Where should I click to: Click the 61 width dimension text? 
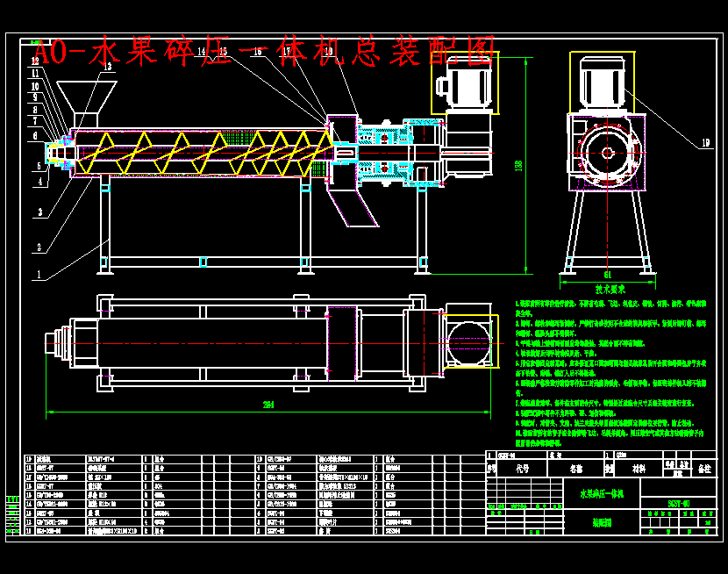[x=608, y=275]
